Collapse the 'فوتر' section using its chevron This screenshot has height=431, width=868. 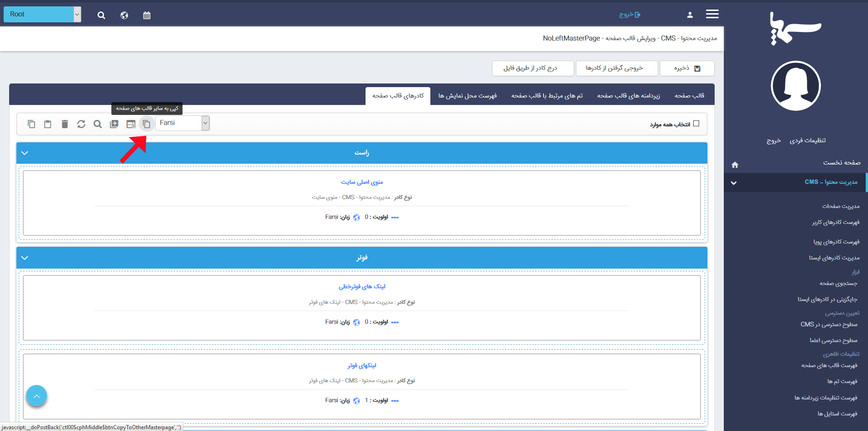point(25,258)
